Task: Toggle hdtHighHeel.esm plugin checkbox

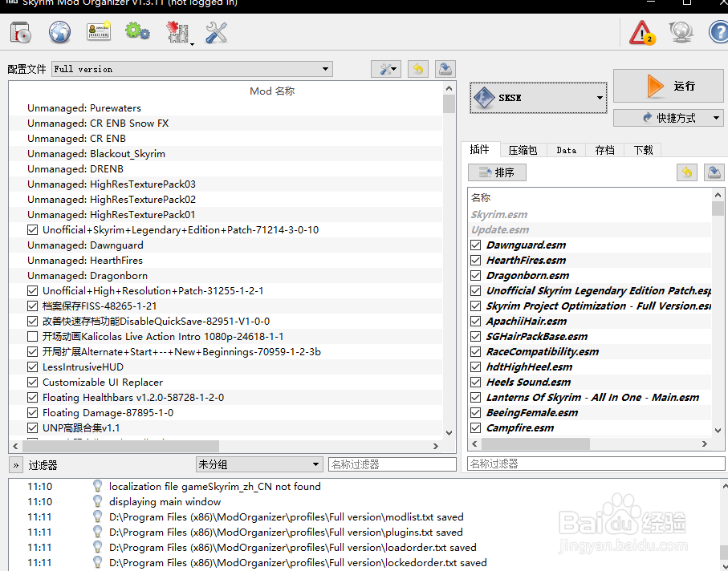Action: point(475,367)
